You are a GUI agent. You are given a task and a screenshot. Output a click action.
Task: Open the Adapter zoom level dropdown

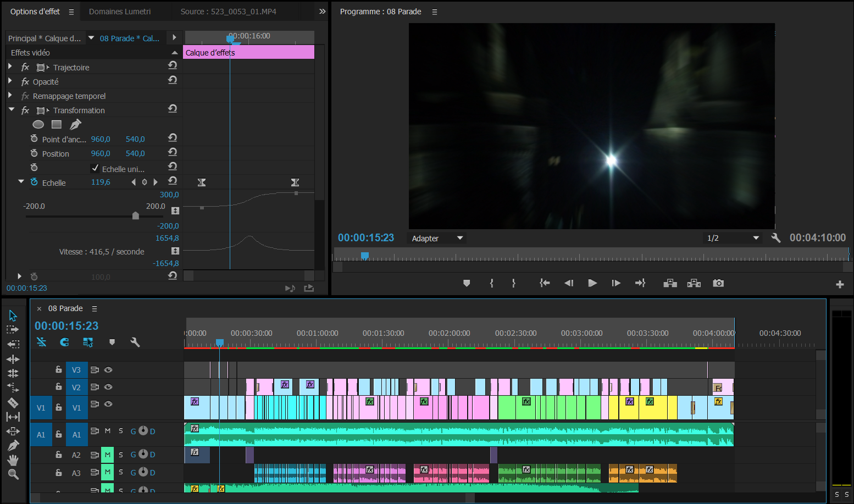point(438,238)
